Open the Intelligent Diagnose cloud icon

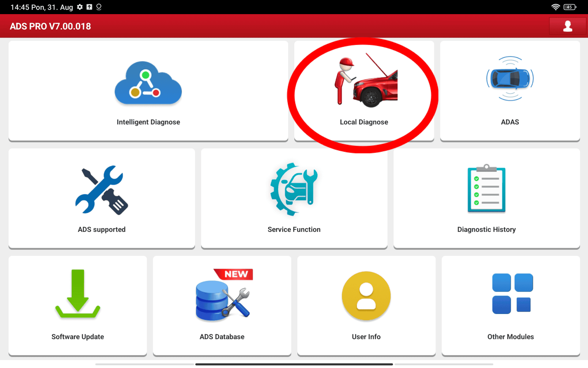coord(148,83)
